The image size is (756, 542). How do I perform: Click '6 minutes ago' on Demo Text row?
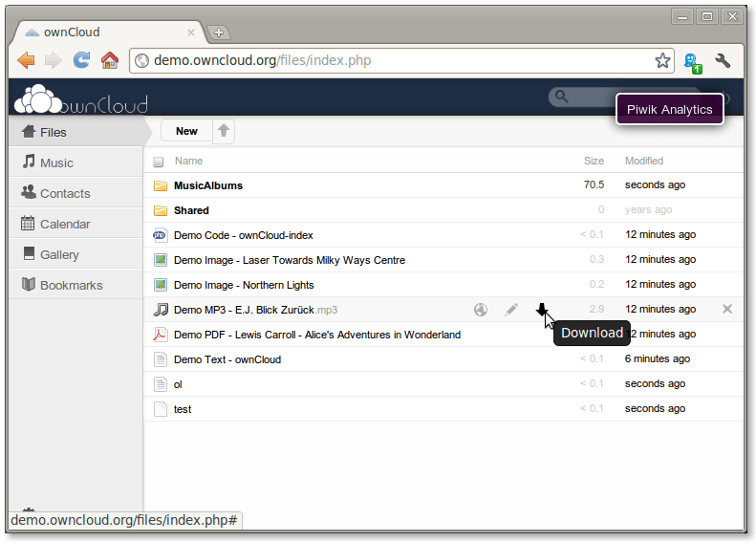tap(658, 358)
